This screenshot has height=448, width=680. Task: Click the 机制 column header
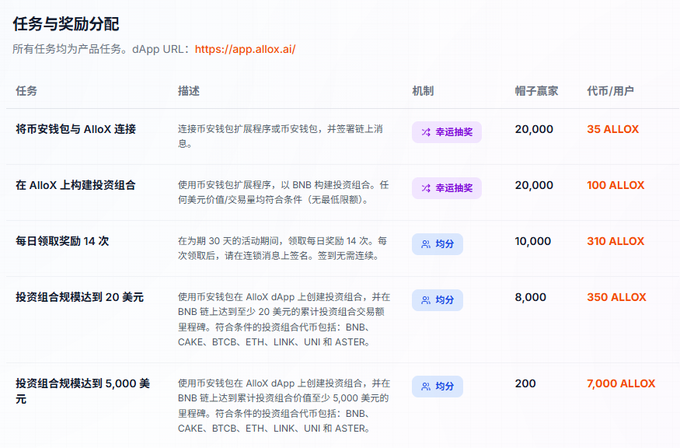tap(423, 91)
